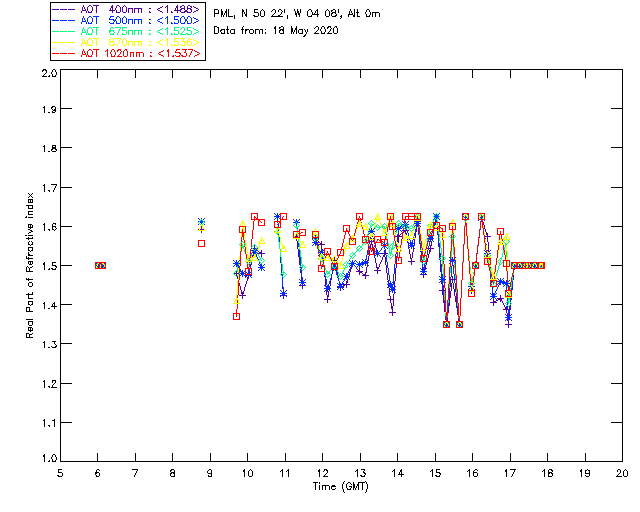Click the y-axis tick label '1.1'

pos(49,423)
